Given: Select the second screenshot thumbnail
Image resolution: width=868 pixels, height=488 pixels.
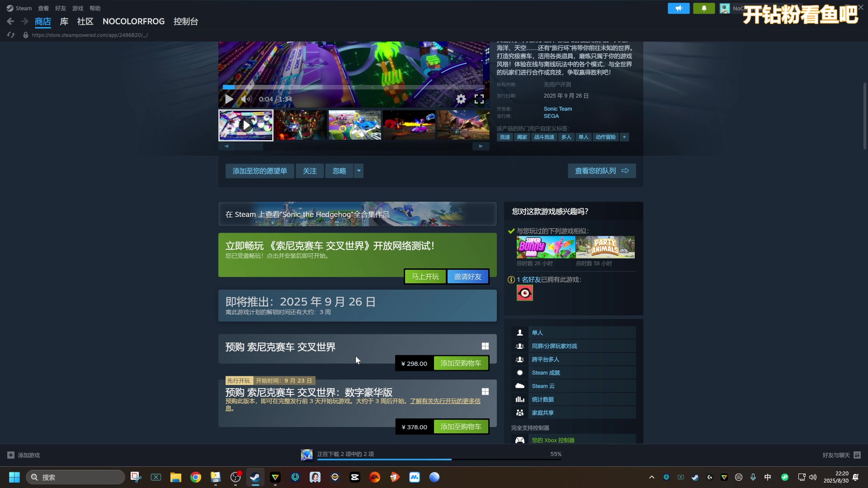Looking at the screenshot, I should click(300, 125).
